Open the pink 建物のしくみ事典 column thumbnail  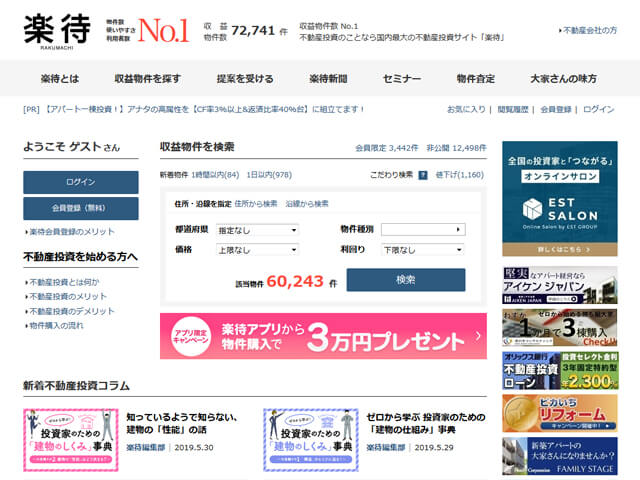(x=71, y=440)
